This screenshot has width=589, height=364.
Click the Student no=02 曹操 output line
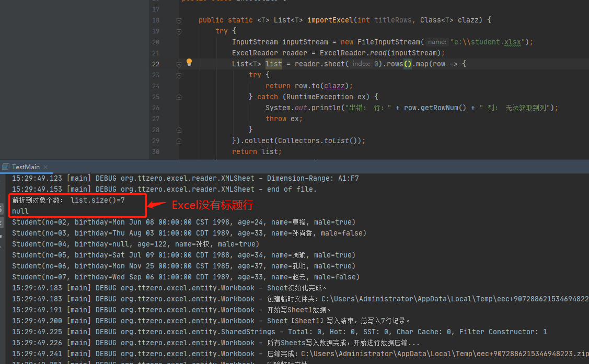coord(183,222)
